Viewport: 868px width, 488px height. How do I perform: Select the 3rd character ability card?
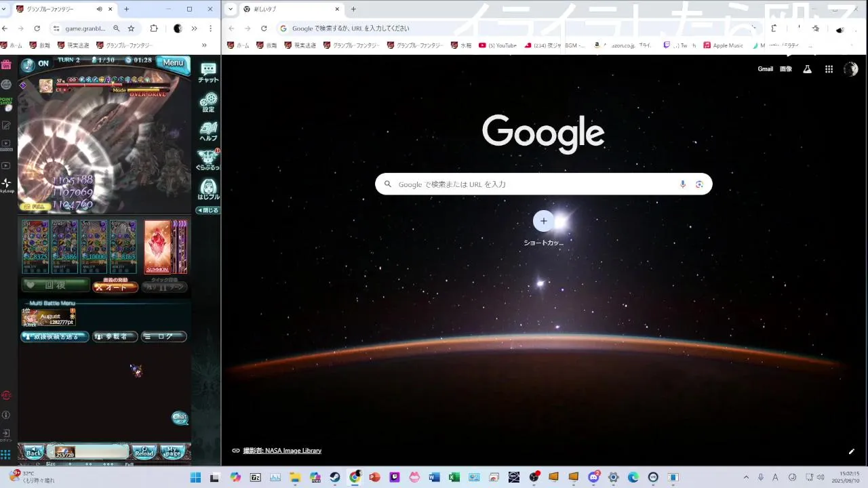(94, 247)
